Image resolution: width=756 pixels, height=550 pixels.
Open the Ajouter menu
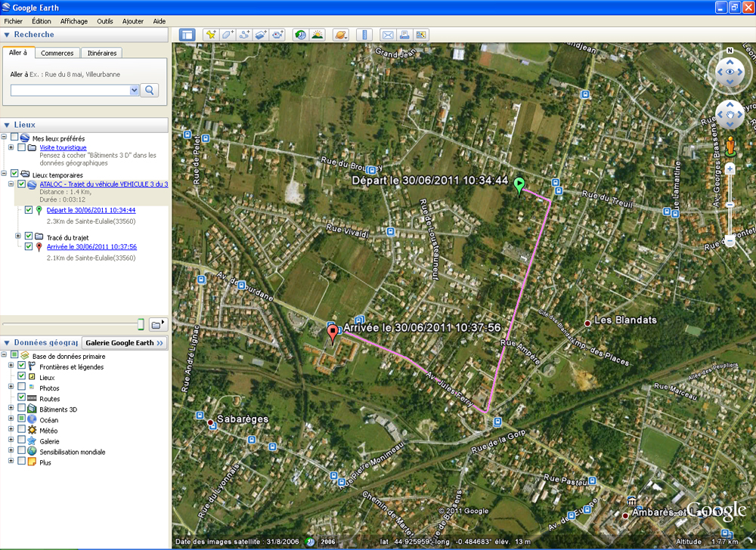pyautogui.click(x=132, y=21)
